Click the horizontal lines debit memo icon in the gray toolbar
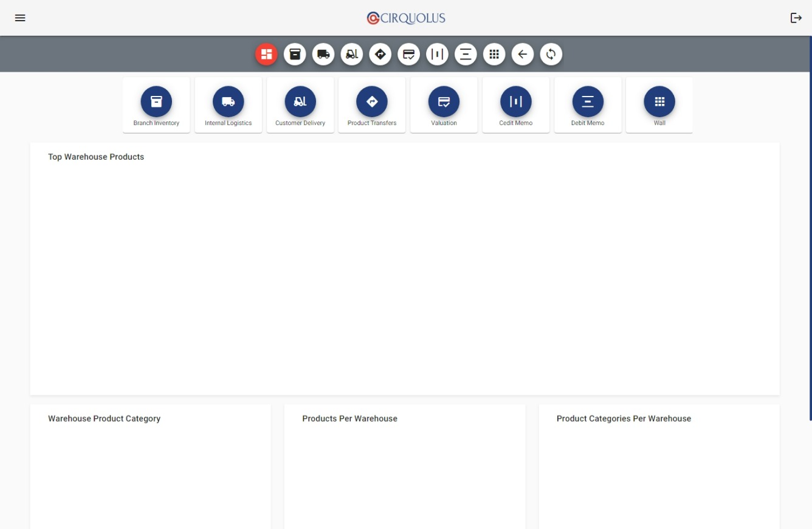Screen dimensions: 812x529 tap(466, 54)
